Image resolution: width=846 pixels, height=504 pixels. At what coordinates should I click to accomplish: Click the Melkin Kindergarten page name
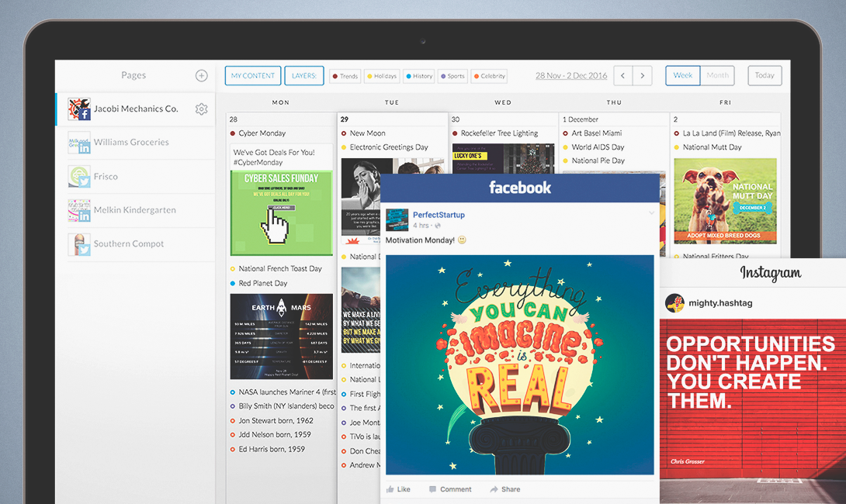135,210
